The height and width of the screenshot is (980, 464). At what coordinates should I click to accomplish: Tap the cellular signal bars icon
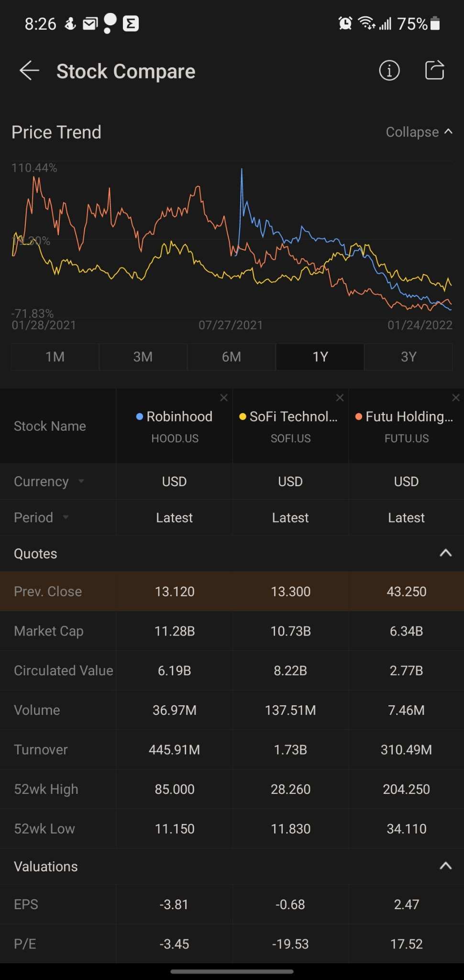tap(386, 23)
